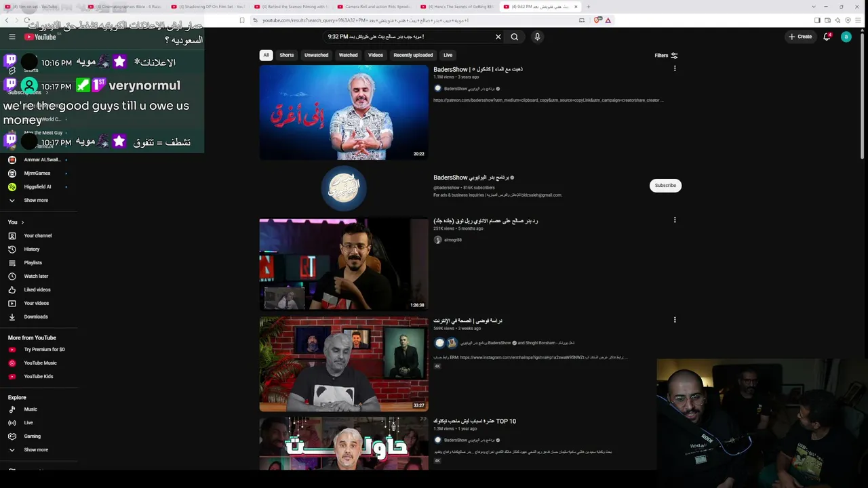
Task: Go to the YouTube home logo
Action: pos(41,37)
